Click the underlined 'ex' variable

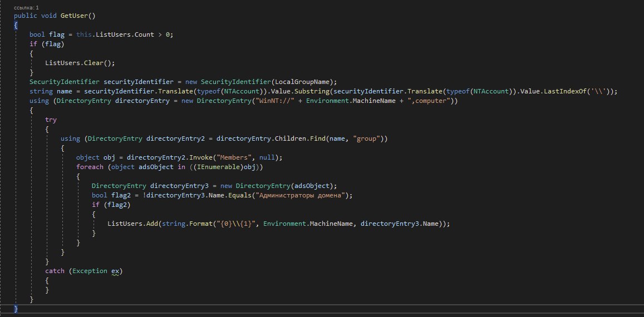click(115, 271)
